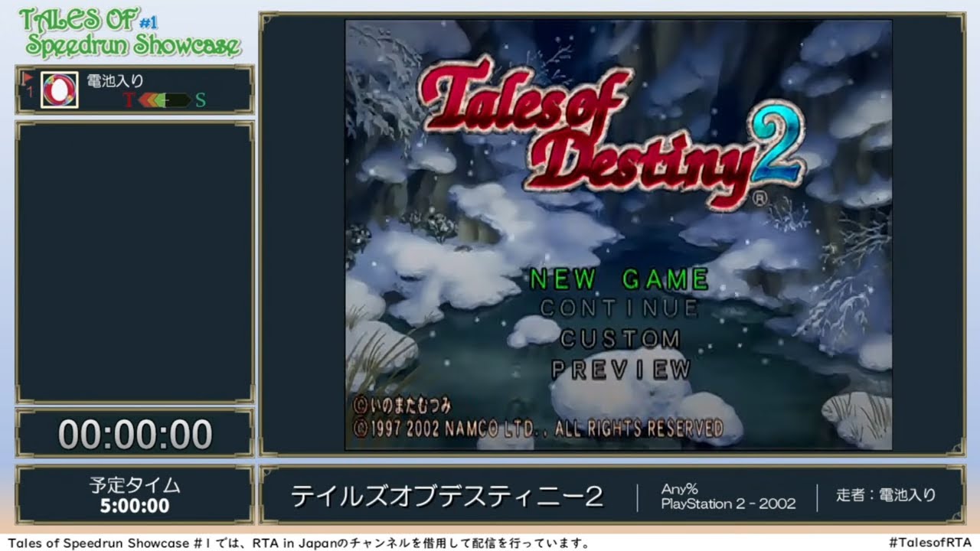Click the #TalesofRTA hashtag
This screenshot has width=980, height=551.
[930, 543]
